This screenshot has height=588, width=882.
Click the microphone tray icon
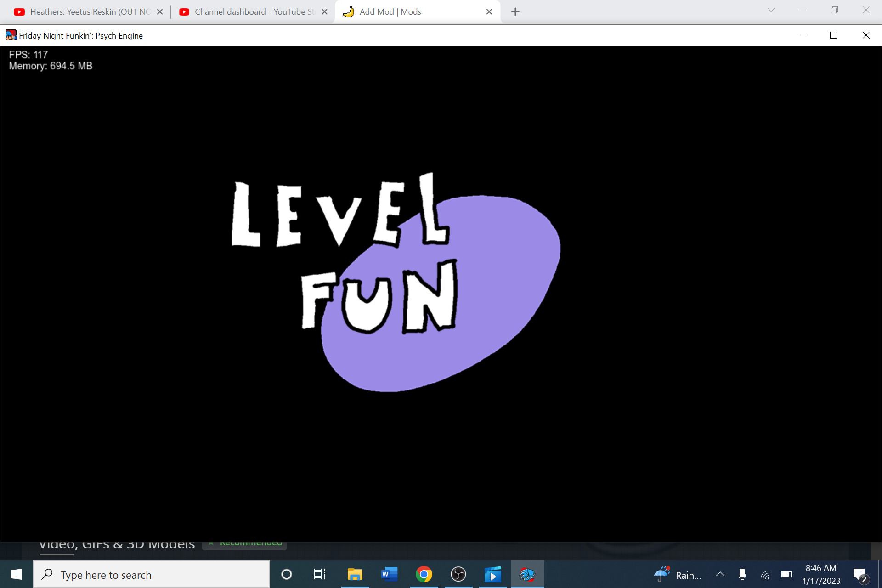tap(742, 574)
